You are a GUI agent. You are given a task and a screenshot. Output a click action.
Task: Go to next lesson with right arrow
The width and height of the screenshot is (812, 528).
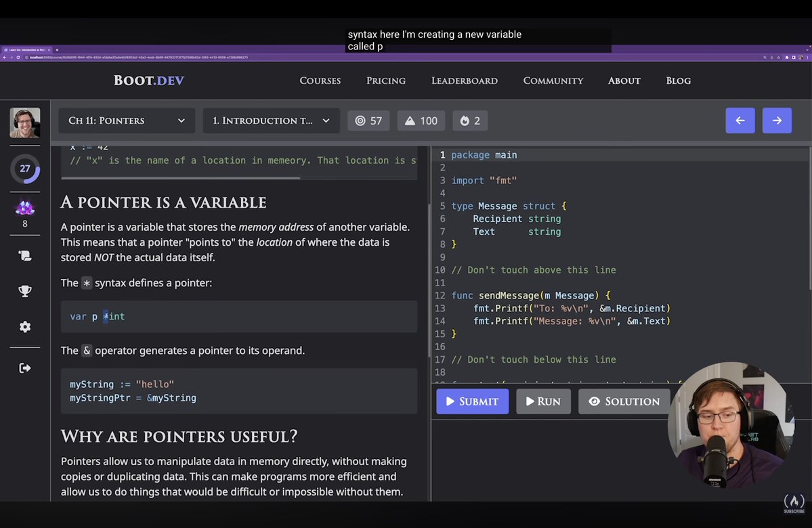point(777,120)
